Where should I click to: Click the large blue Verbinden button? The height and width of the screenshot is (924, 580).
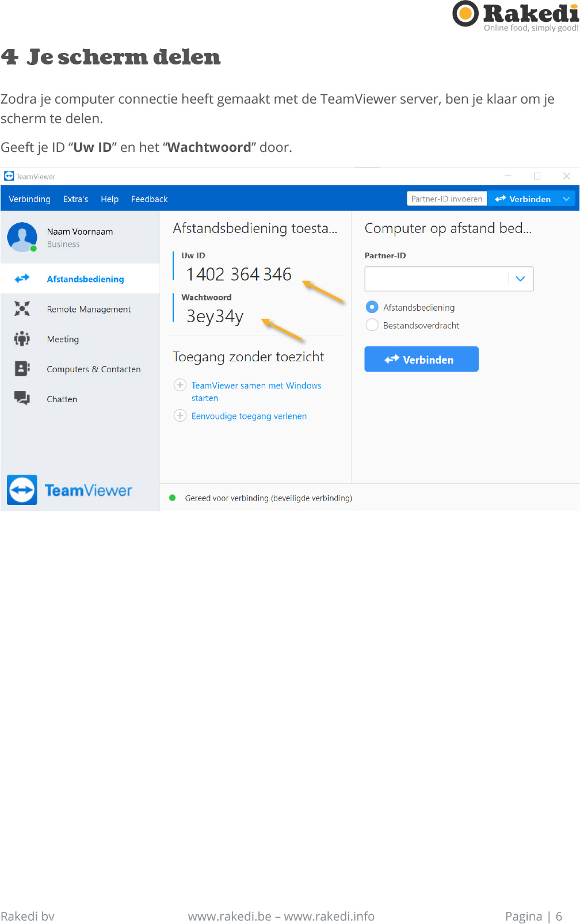click(421, 359)
